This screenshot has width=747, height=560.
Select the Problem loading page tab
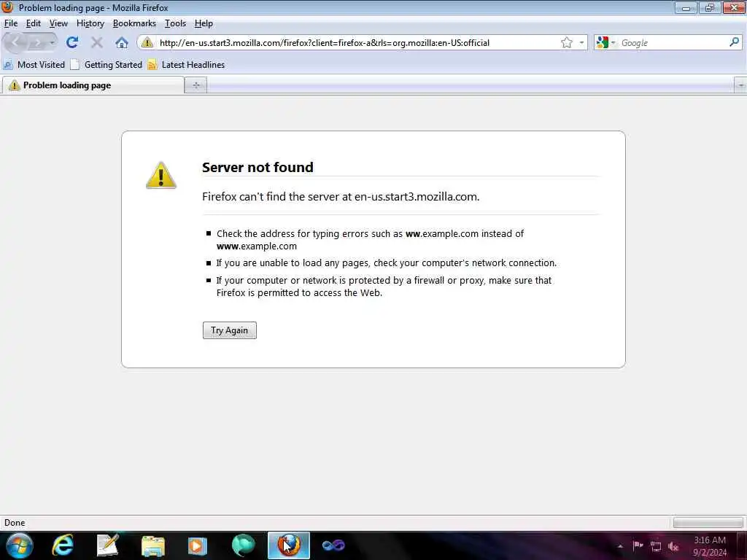coord(93,85)
